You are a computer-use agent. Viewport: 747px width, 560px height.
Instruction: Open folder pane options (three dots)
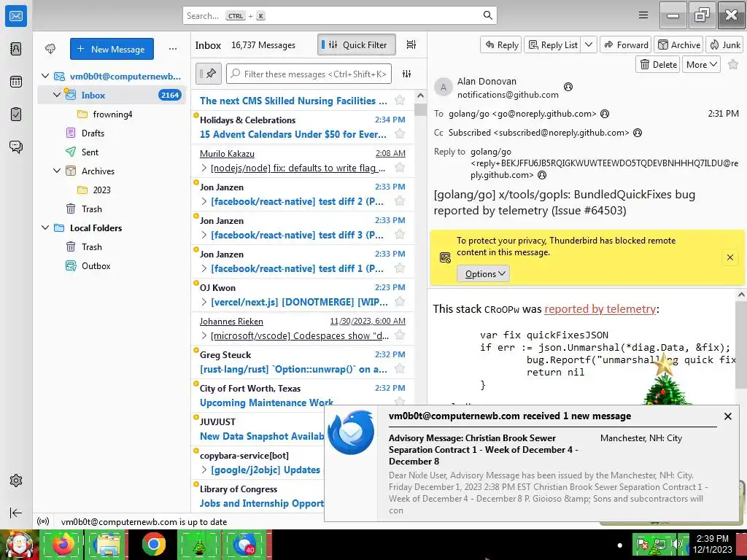point(172,49)
